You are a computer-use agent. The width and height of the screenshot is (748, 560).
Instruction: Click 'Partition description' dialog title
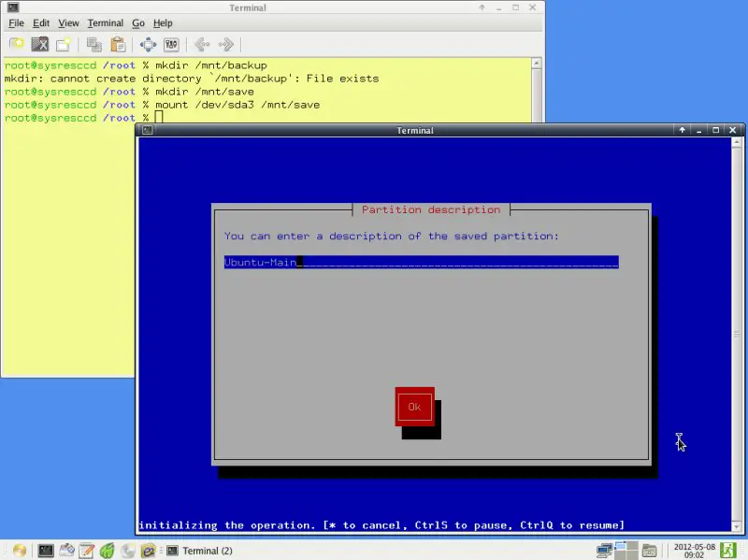pos(431,209)
